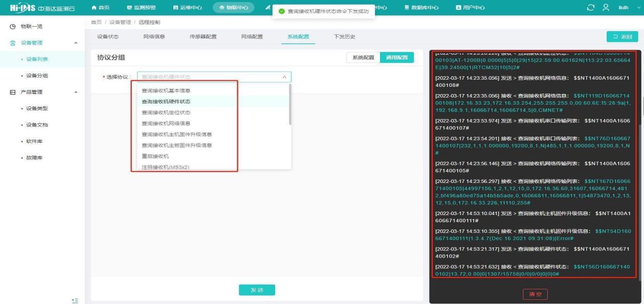
Task: Switch to the 下发历史 tab
Action: tap(344, 37)
